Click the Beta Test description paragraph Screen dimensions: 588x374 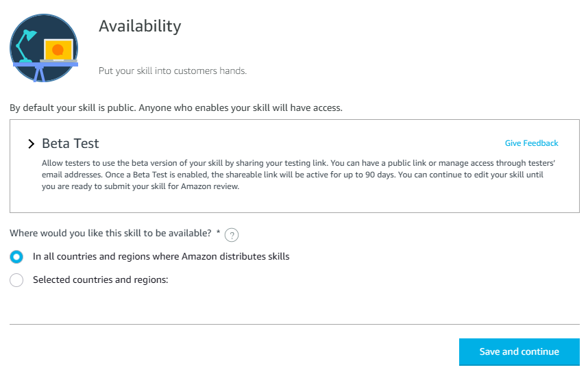click(x=299, y=175)
